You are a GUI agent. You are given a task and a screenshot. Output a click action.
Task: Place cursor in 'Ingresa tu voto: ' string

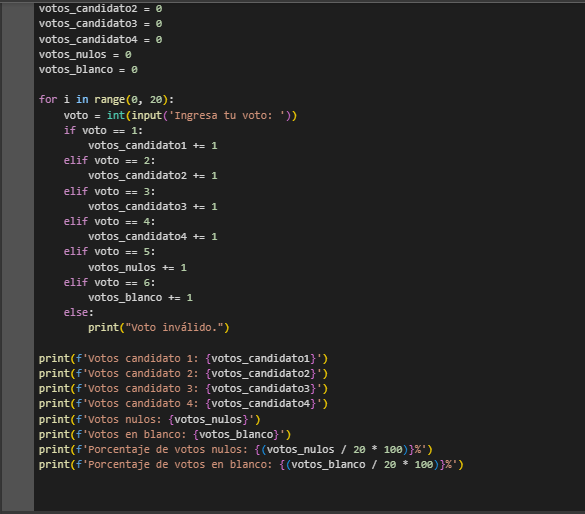click(227, 116)
